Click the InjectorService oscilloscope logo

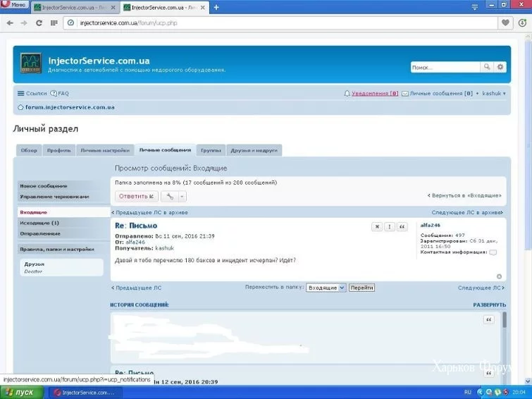[31, 63]
